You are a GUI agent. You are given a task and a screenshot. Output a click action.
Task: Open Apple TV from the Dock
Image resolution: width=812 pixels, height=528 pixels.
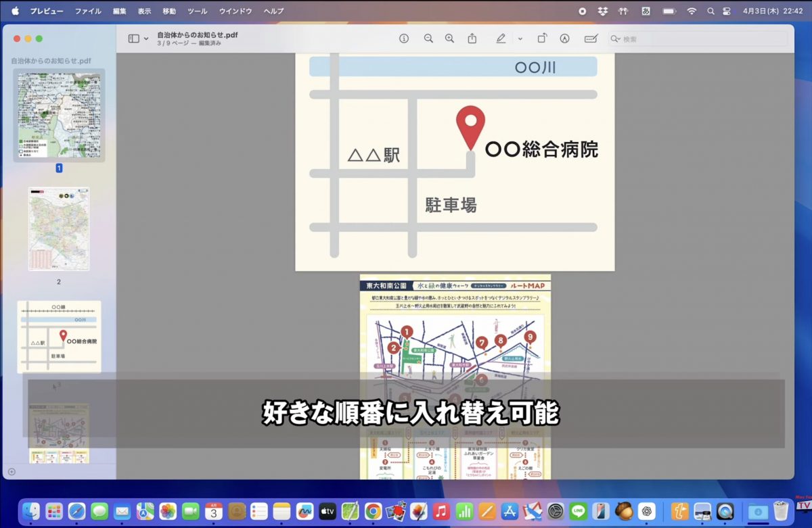click(x=328, y=511)
